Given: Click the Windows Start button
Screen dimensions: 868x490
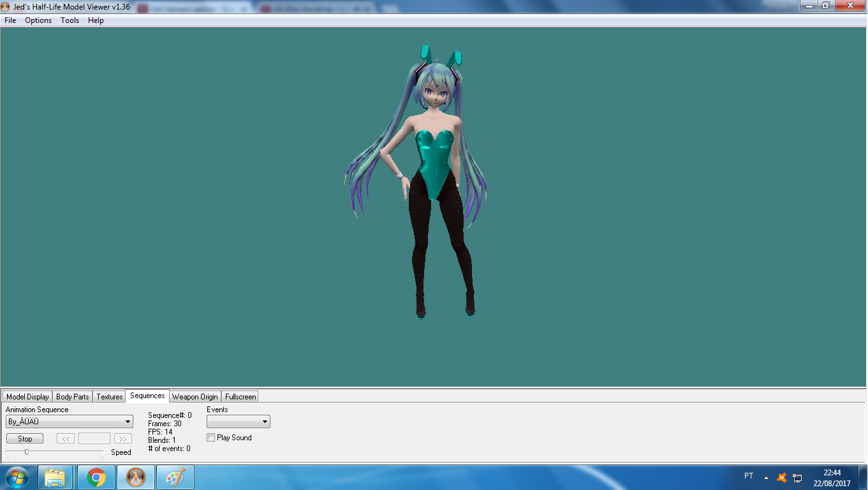Looking at the screenshot, I should (17, 477).
